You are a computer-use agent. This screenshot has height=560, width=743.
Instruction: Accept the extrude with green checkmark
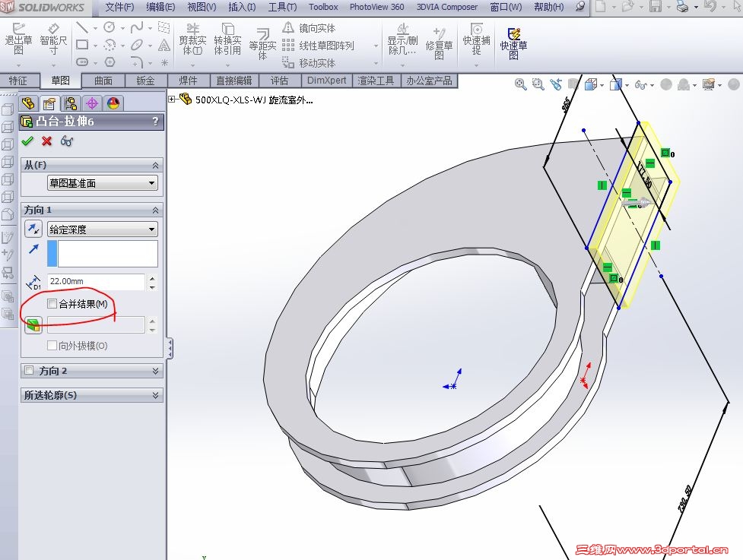[27, 141]
